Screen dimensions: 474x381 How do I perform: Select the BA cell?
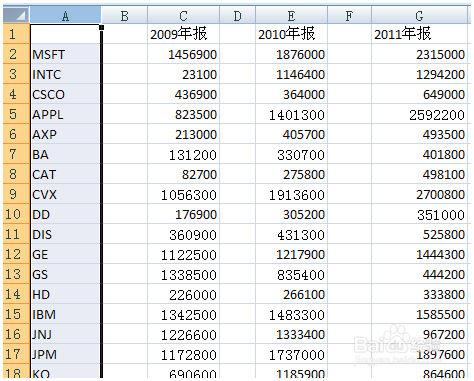[65, 154]
